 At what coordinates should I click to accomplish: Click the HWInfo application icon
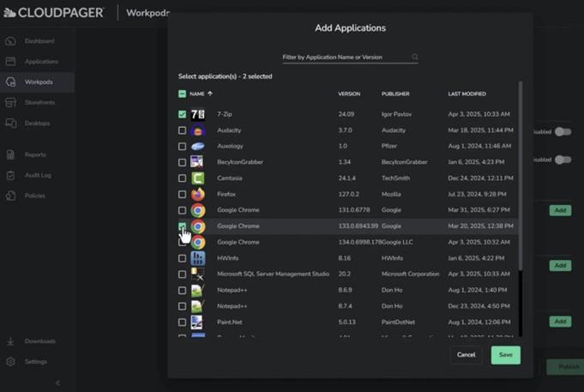197,258
